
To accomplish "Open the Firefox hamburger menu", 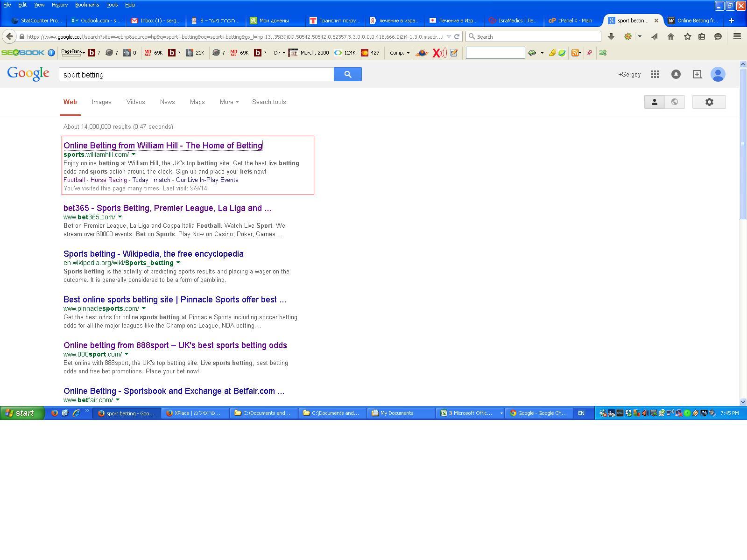I will [737, 36].
